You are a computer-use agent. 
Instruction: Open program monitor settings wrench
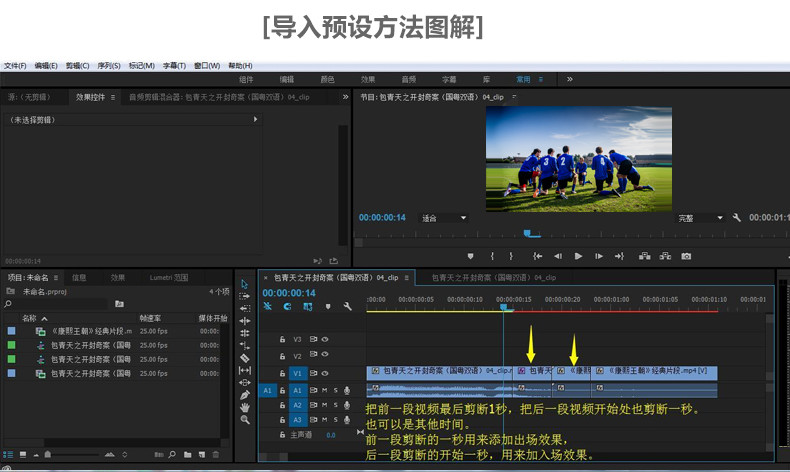[x=737, y=218]
